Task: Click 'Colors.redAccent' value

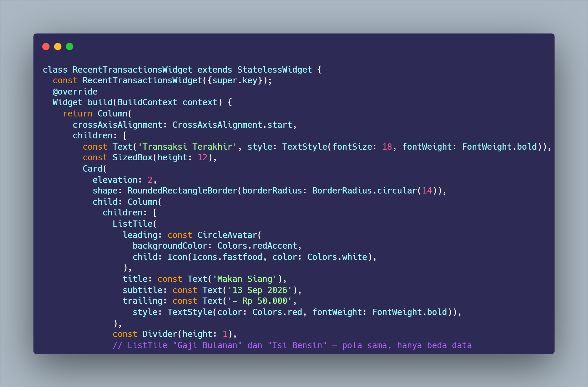Action: 257,246
